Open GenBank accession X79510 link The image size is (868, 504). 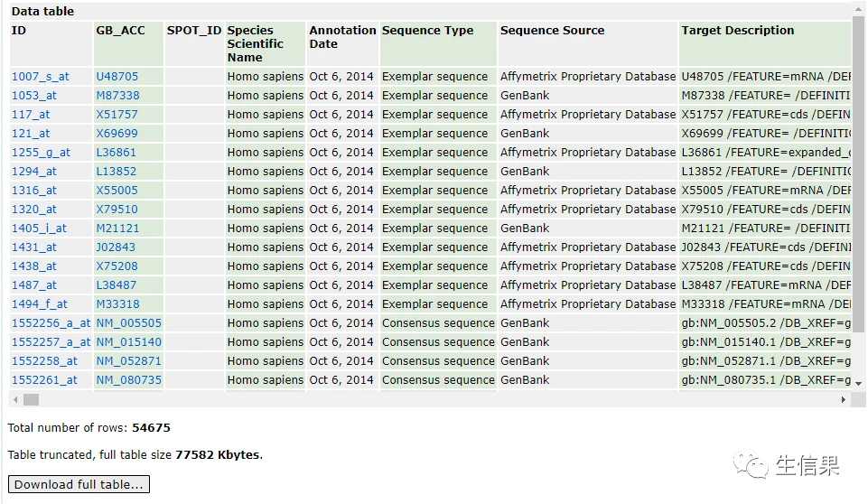pyautogui.click(x=117, y=210)
